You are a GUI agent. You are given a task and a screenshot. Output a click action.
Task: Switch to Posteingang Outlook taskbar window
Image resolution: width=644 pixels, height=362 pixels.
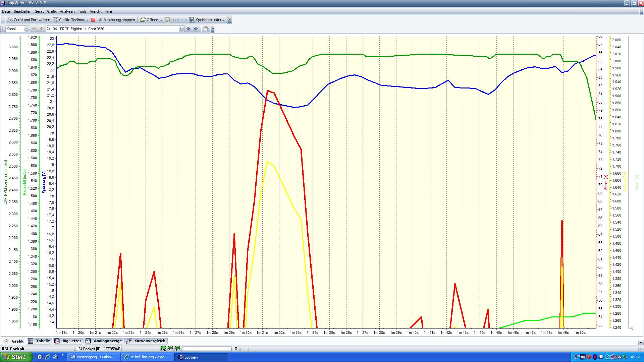coord(94,357)
